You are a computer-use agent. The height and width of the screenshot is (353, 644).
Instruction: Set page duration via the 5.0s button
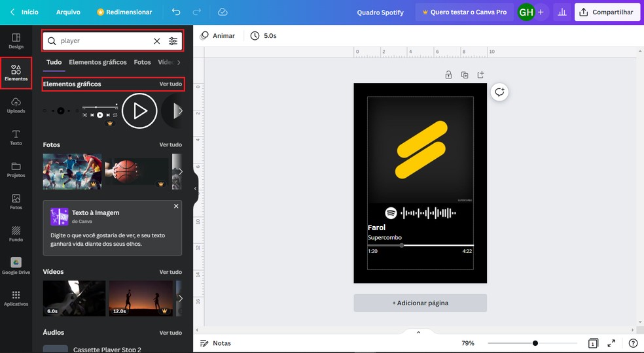[x=264, y=36]
